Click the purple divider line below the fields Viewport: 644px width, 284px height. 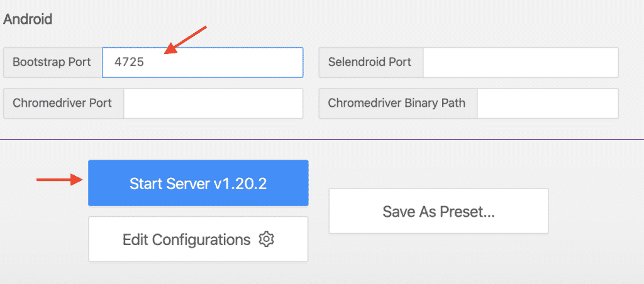pos(322,139)
